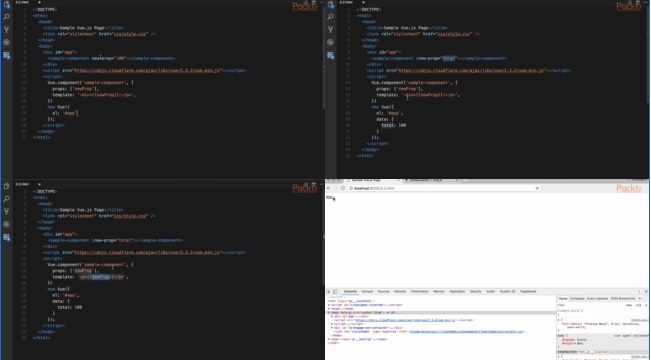Open Explorer icon in top-left editor window
This screenshot has height=360, width=651.
coord(6,5)
